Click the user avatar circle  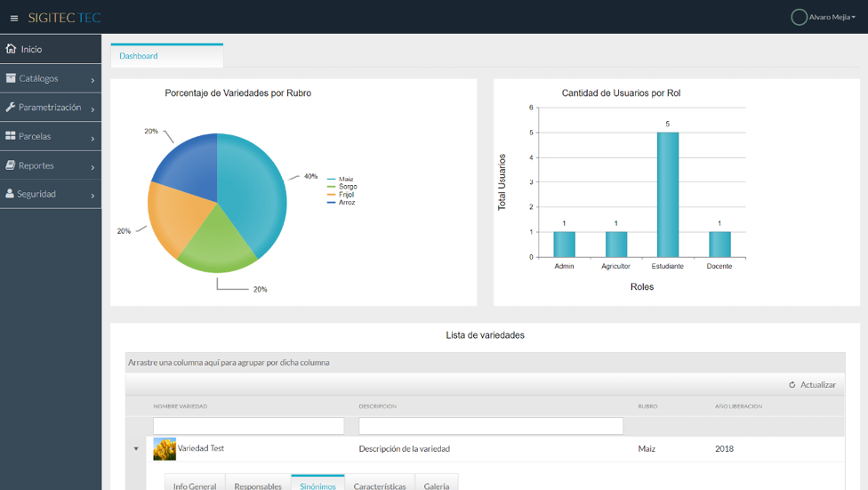point(799,17)
